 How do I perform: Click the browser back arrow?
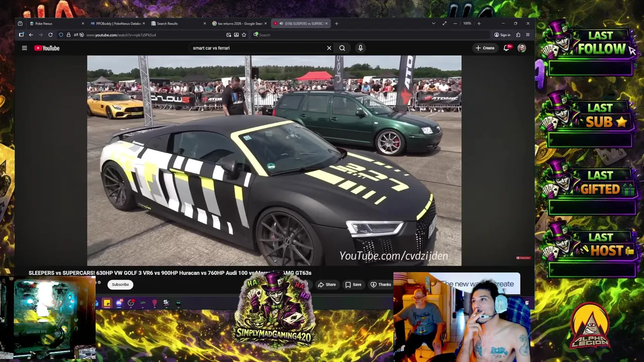coord(31,35)
